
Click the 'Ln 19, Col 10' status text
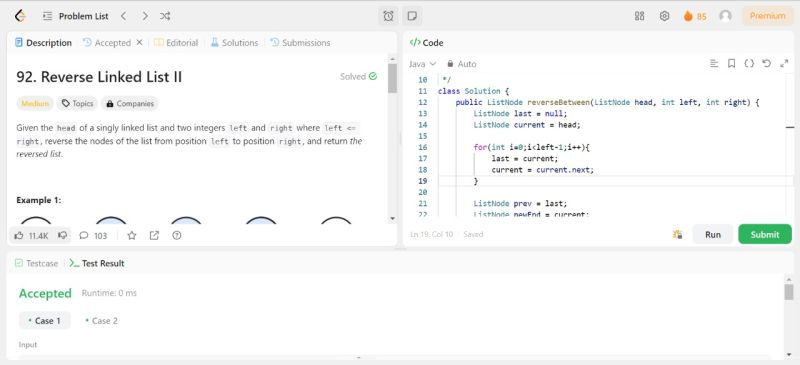432,234
